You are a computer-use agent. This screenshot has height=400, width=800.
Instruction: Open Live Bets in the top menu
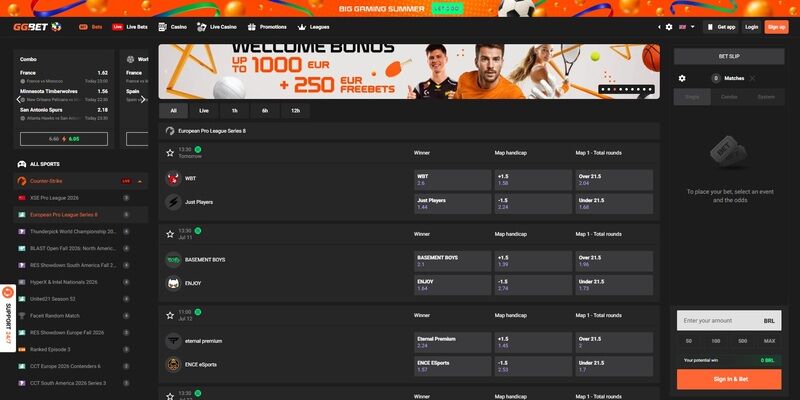pyautogui.click(x=130, y=27)
